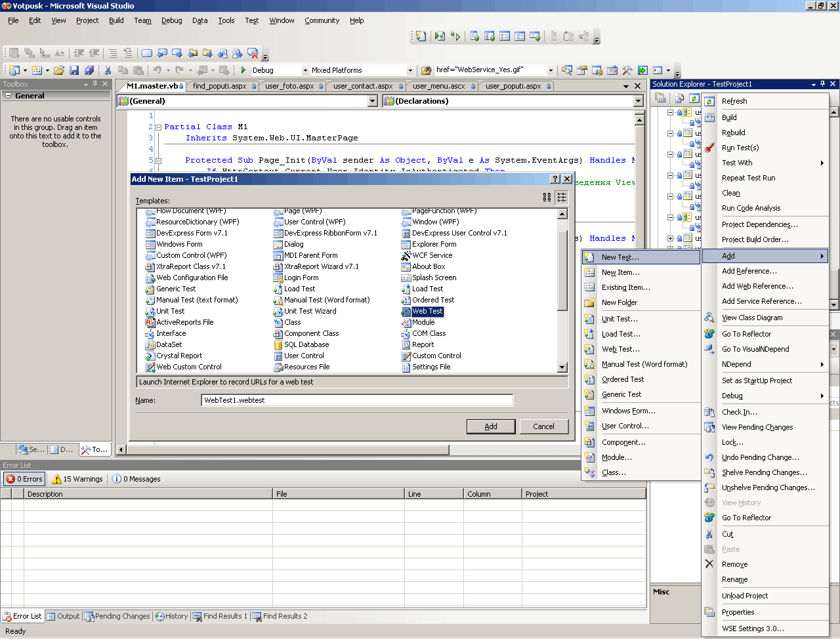The width and height of the screenshot is (840, 639).
Task: Click the Start Debugging green arrow
Action: 243,70
